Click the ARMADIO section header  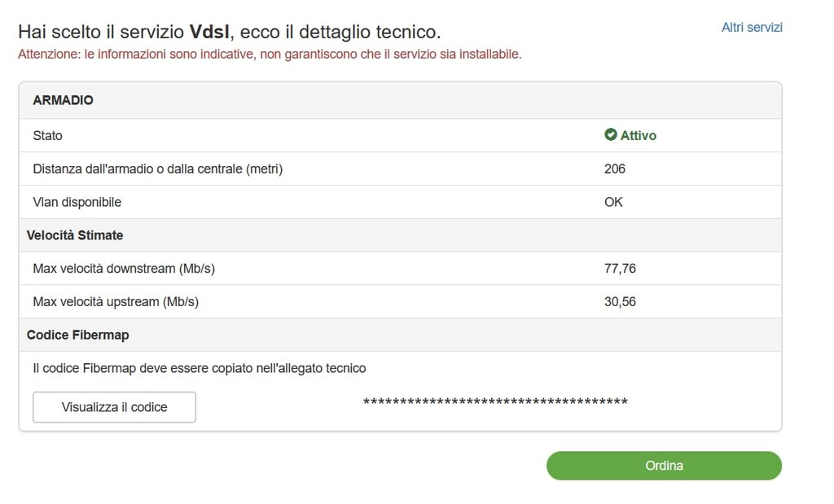click(x=63, y=101)
